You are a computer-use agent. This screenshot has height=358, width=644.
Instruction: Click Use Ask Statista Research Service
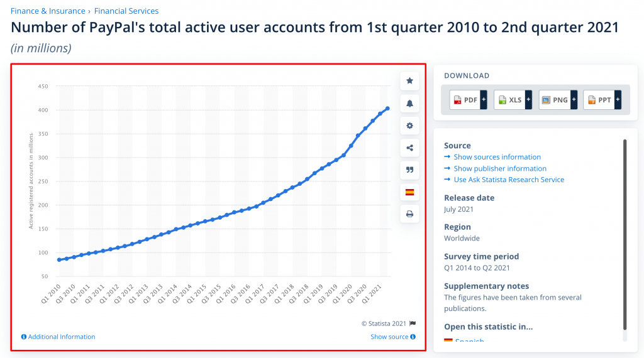509,180
